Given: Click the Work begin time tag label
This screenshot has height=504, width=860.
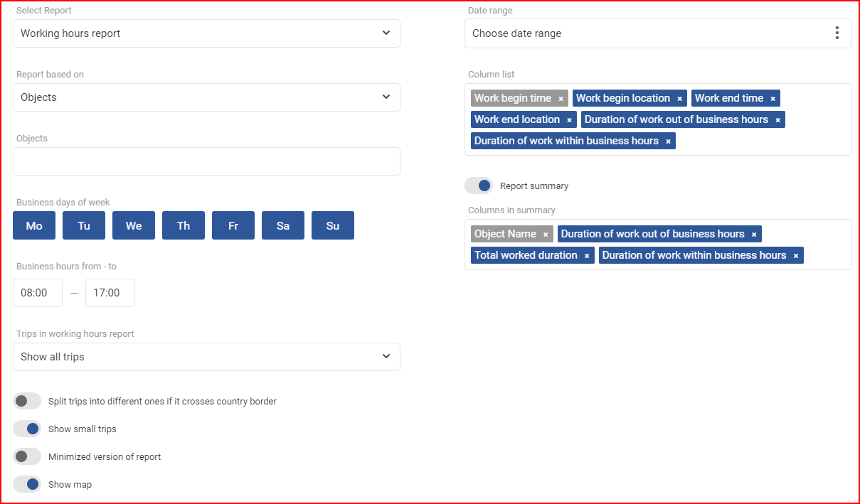Looking at the screenshot, I should 513,98.
